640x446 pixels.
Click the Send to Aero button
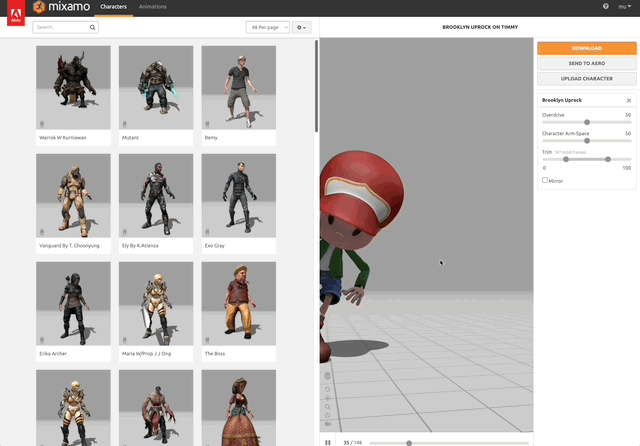pos(587,63)
